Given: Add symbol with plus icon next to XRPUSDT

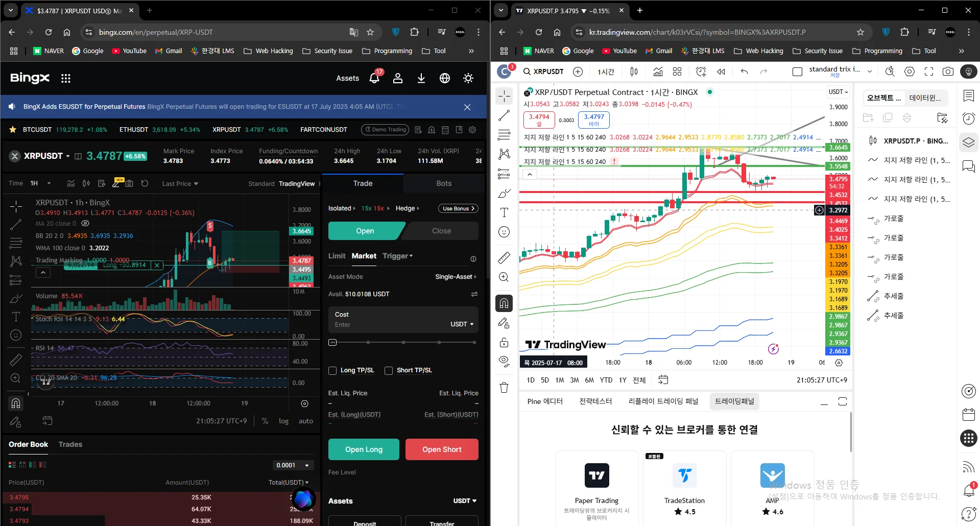Looking at the screenshot, I should 578,71.
